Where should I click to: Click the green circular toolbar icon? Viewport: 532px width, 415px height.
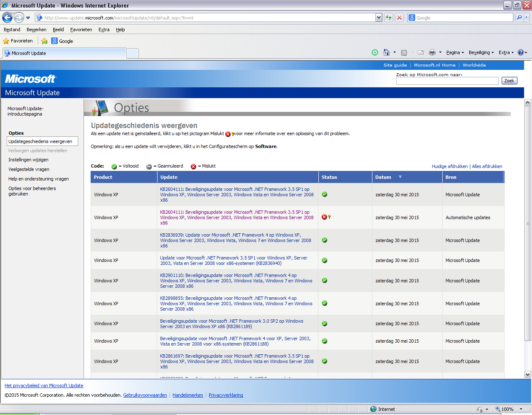(x=375, y=52)
